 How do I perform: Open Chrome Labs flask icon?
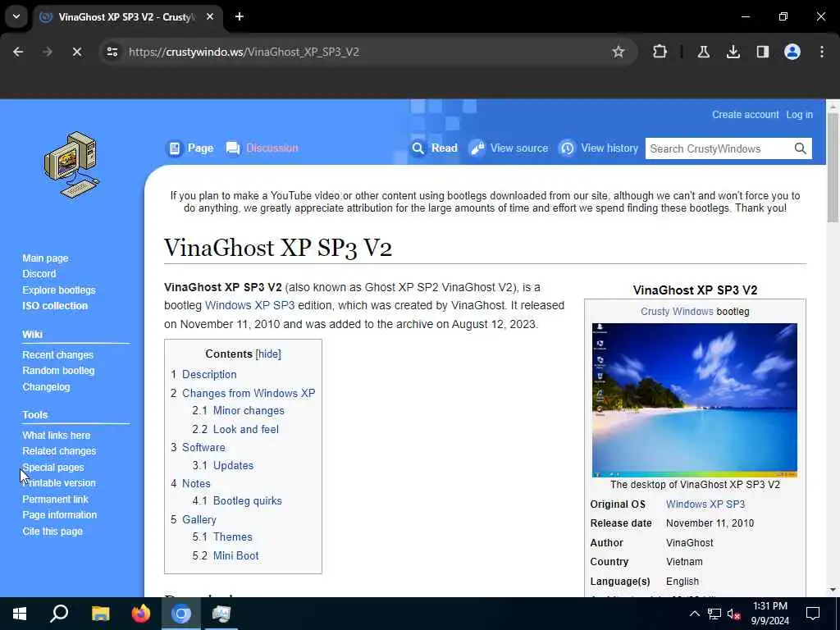click(x=703, y=52)
